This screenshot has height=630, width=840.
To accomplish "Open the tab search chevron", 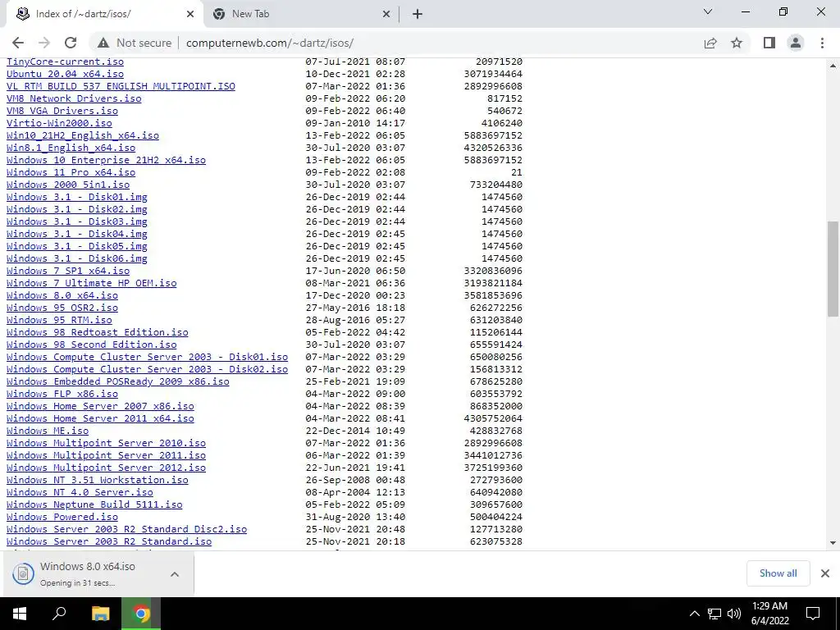I will (x=708, y=11).
